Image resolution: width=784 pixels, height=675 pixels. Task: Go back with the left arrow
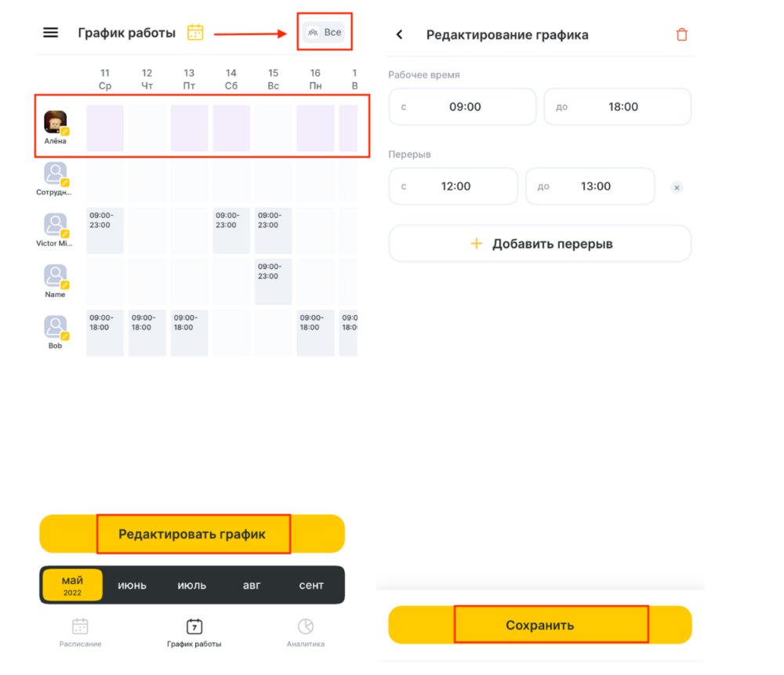point(399,34)
